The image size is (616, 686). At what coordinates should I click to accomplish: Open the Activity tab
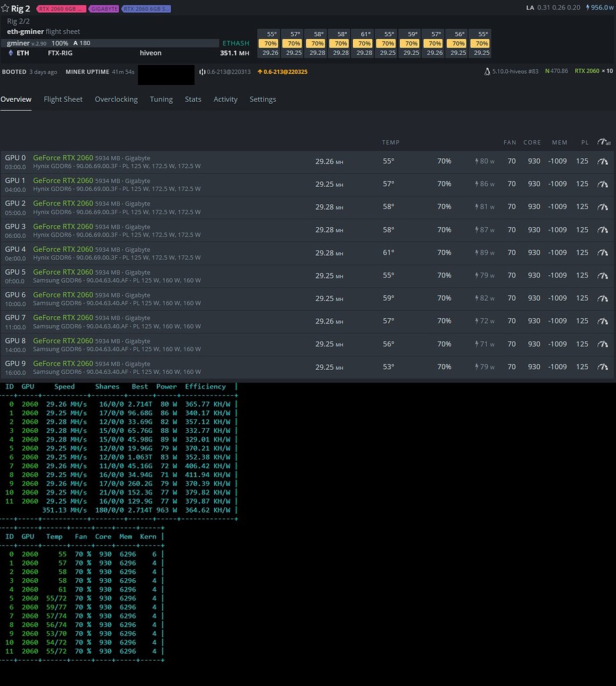click(226, 99)
